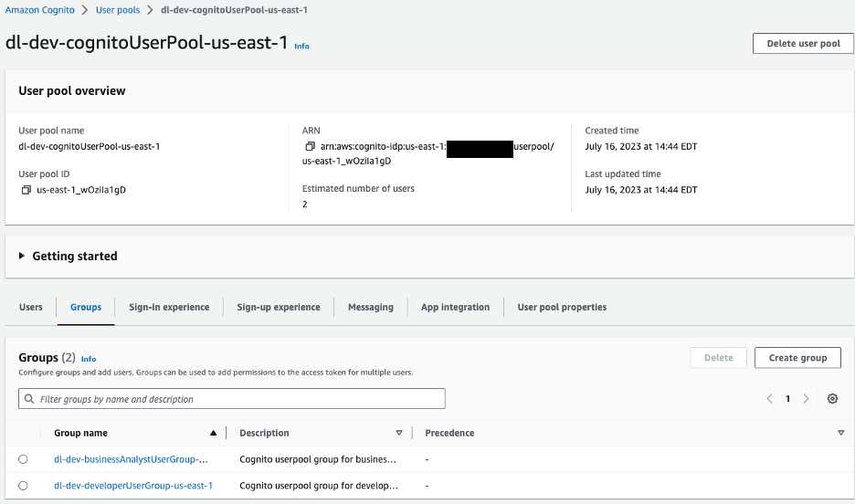Screen dimensions: 855x504
Task: Sort ascending by Group name arrow
Action: (213, 433)
